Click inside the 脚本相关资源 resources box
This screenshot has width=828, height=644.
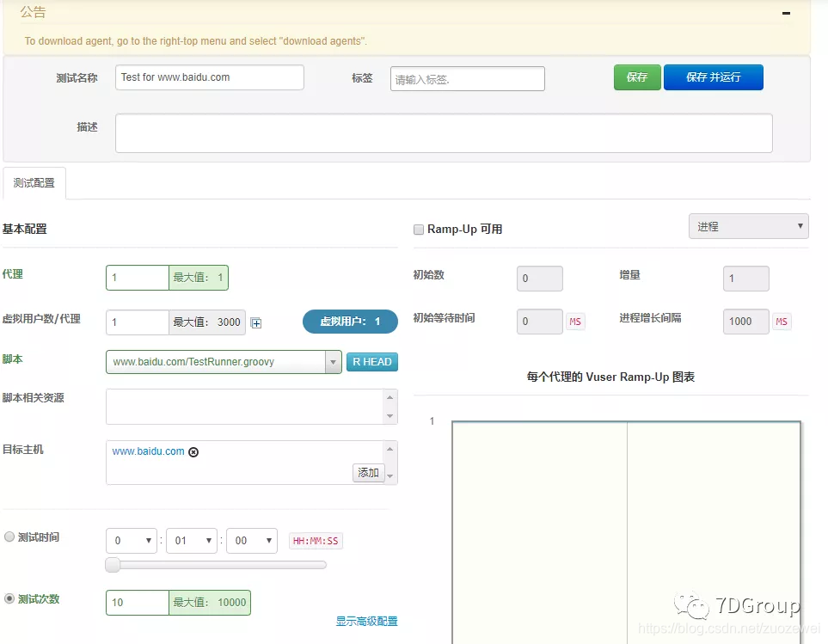coord(246,407)
